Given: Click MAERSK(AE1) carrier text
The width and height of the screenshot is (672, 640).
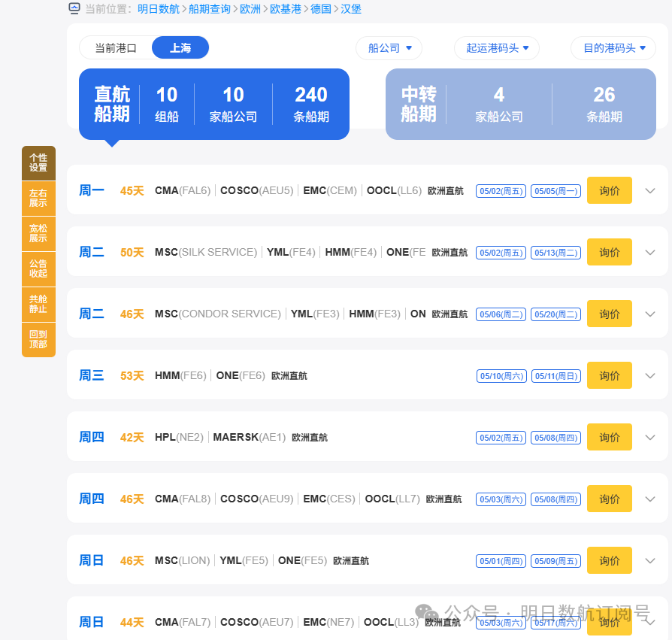Looking at the screenshot, I should tap(250, 438).
